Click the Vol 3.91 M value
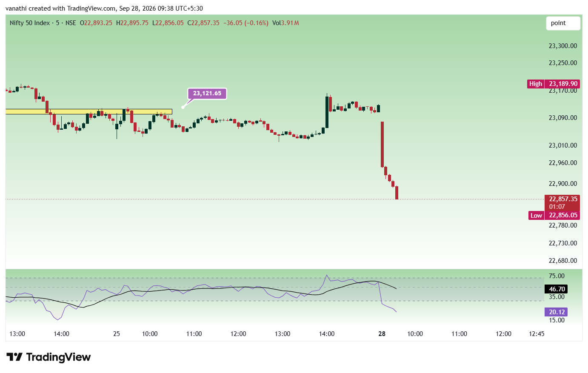Image resolution: width=588 pixels, height=373 pixels. [x=285, y=23]
